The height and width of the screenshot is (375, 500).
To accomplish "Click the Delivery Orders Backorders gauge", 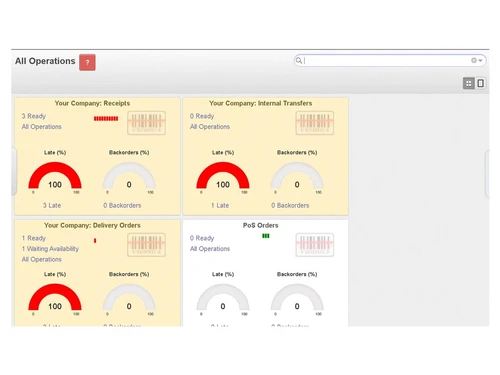I will (x=129, y=299).
